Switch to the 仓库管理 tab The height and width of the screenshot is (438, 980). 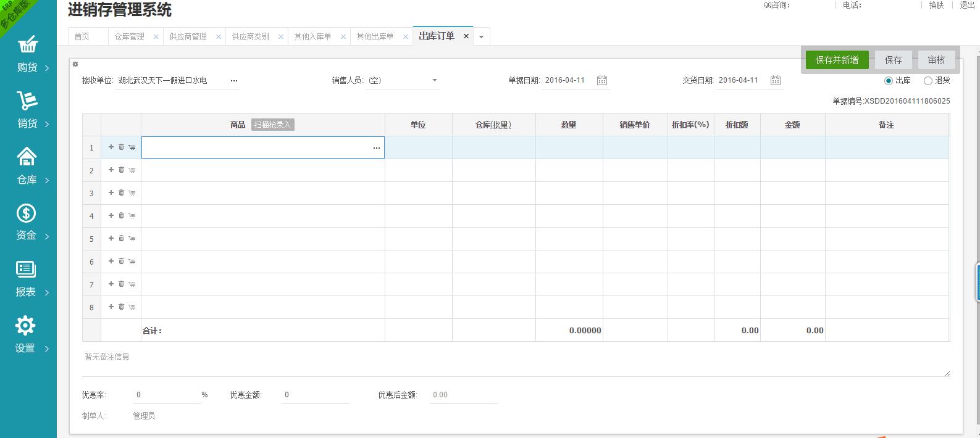point(130,37)
